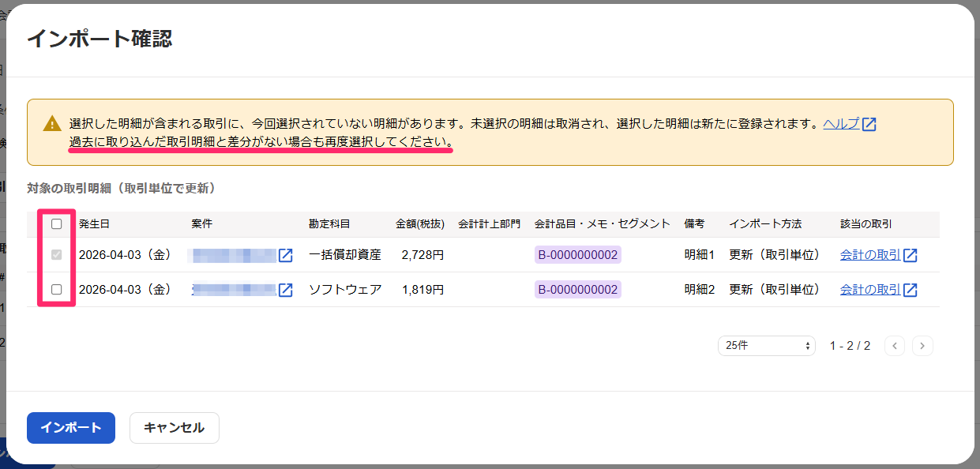Click the インポート方法 column header
The width and height of the screenshot is (980, 469).
765,224
